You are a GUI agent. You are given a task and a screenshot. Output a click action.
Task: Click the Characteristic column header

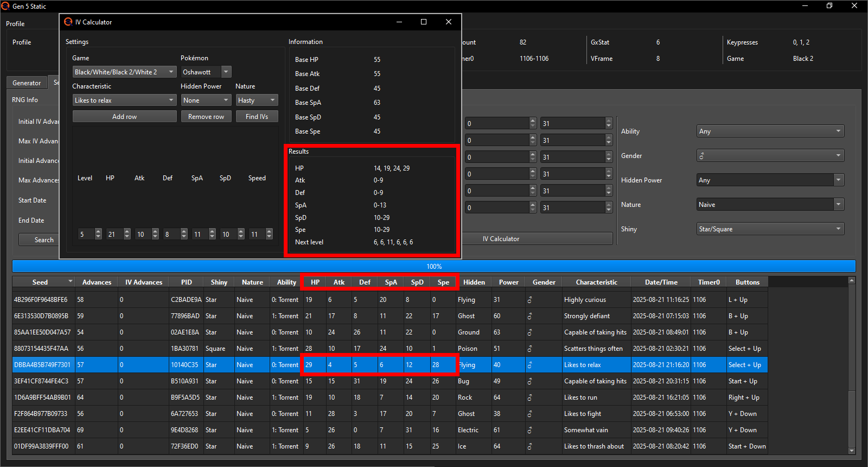596,282
